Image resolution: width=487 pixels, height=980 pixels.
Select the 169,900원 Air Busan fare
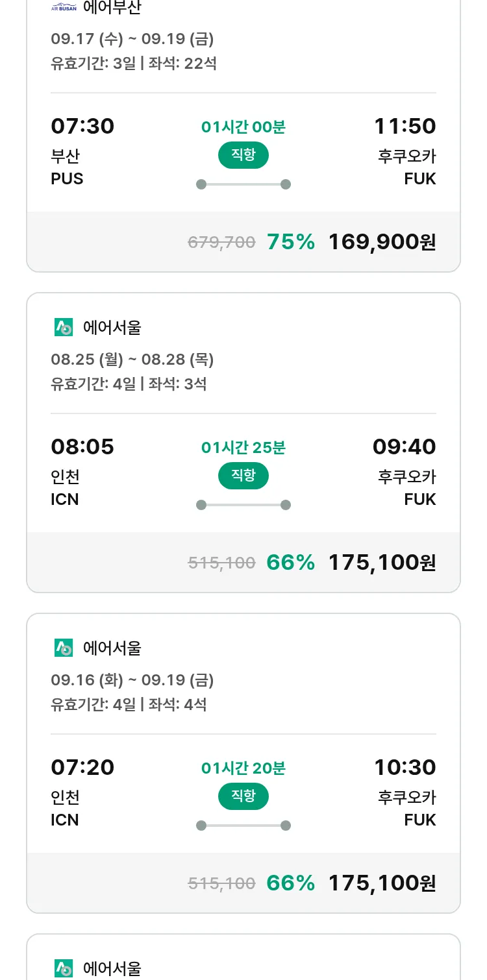(x=382, y=242)
